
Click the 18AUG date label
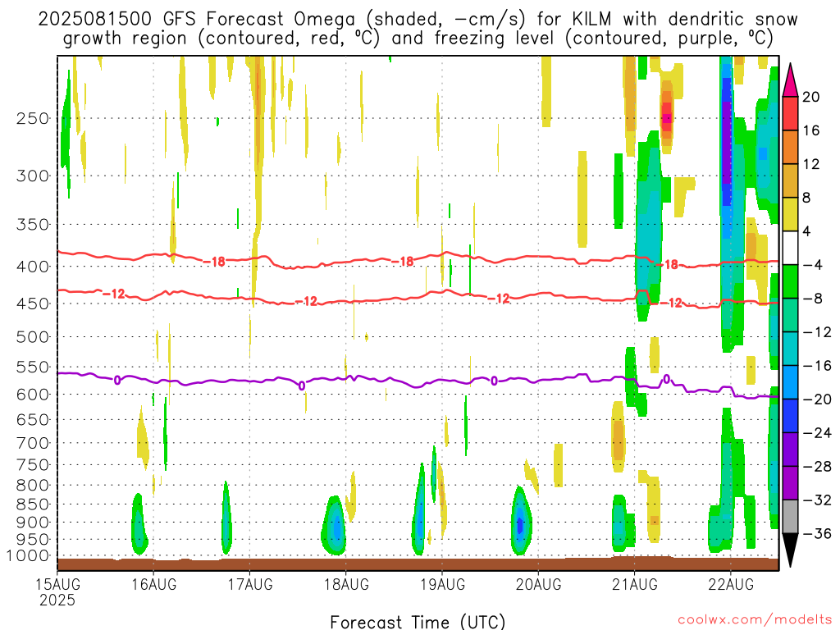346,584
